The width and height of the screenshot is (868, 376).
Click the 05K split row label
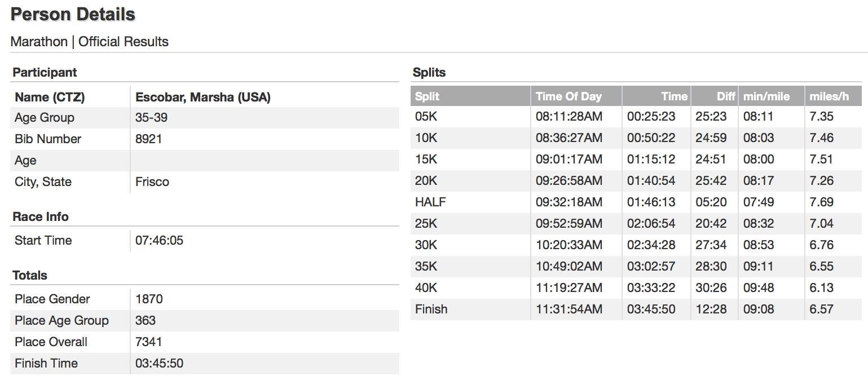426,117
